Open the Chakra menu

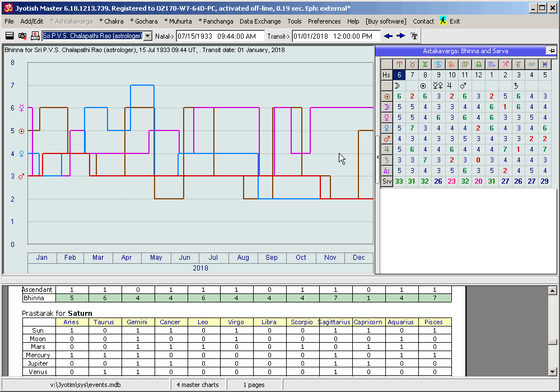[x=111, y=21]
